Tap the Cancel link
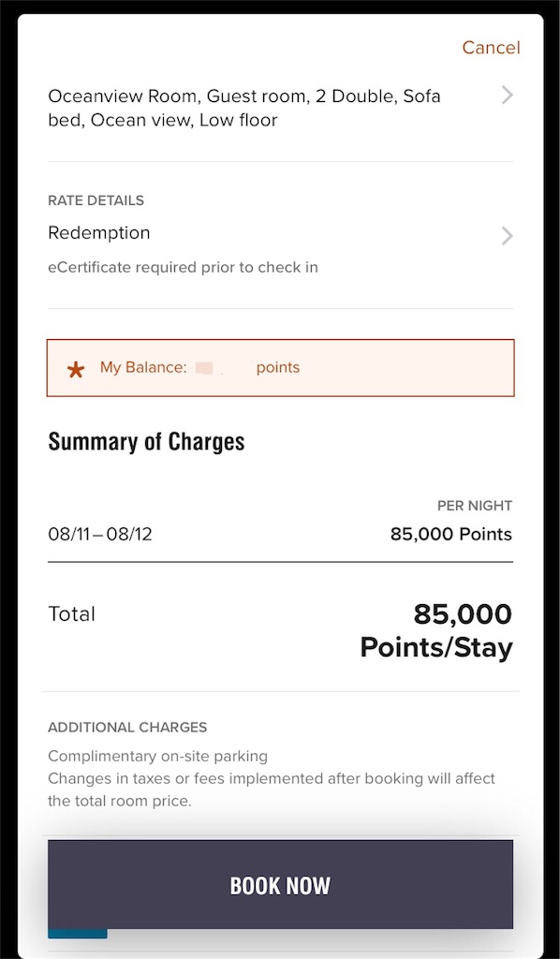560x959 pixels. pos(491,47)
